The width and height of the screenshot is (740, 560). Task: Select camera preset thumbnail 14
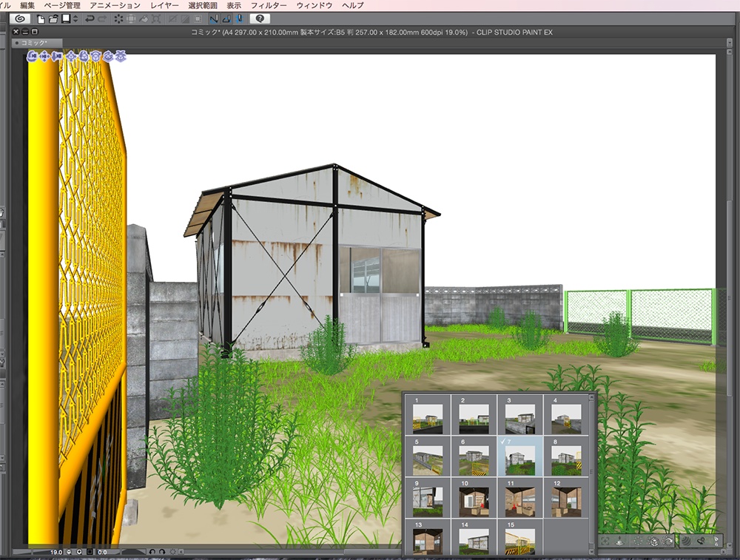tap(474, 537)
